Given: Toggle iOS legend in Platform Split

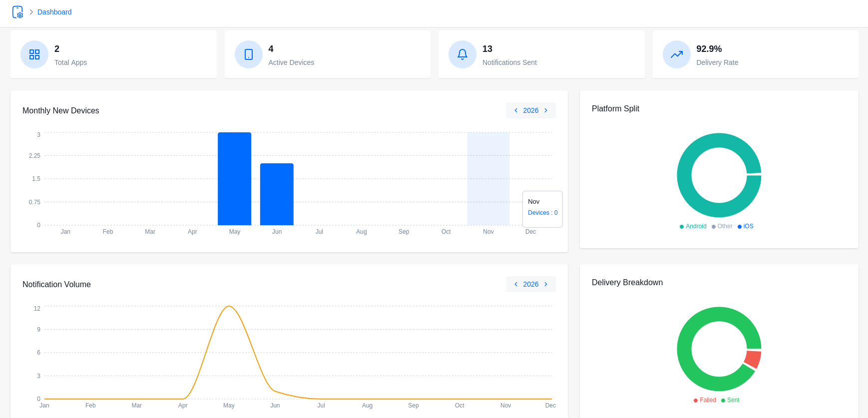Looking at the screenshot, I should [745, 226].
